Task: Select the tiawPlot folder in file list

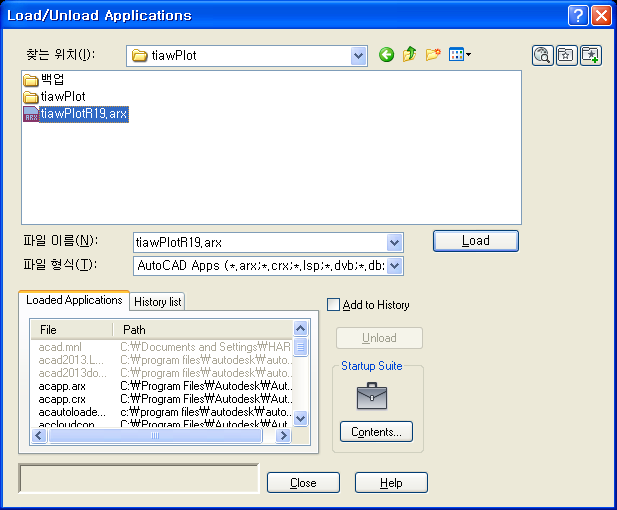Action: pos(54,96)
